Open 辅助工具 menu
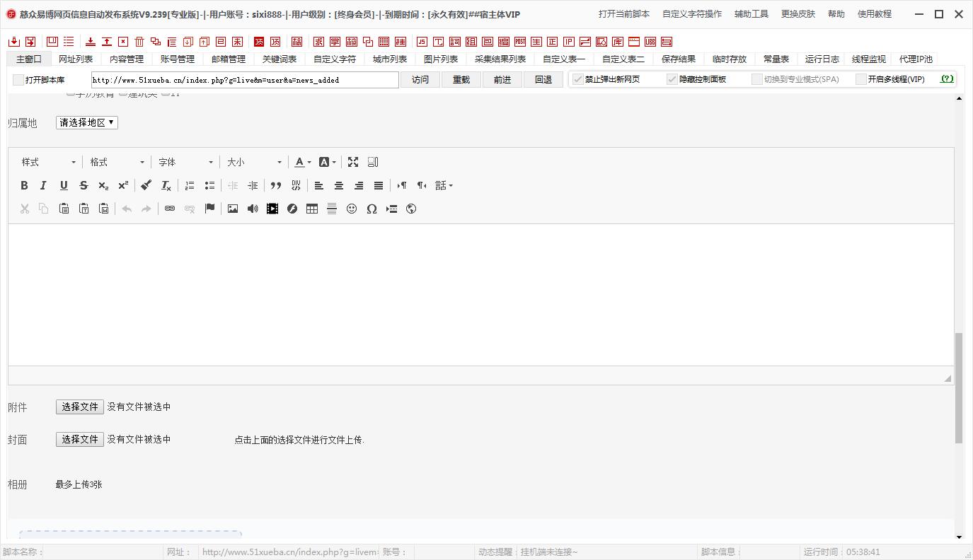 (x=752, y=14)
